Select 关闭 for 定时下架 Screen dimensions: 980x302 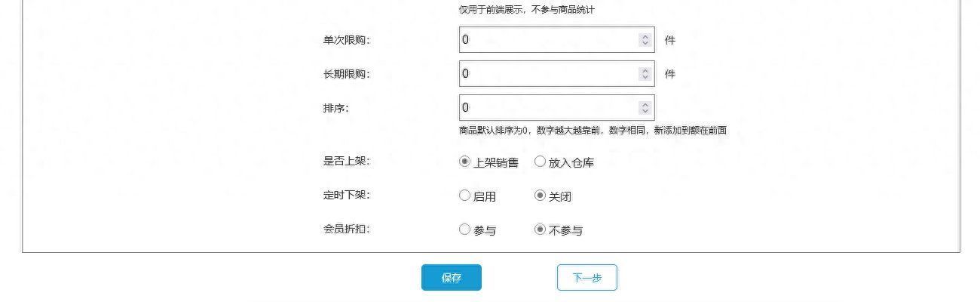540,196
